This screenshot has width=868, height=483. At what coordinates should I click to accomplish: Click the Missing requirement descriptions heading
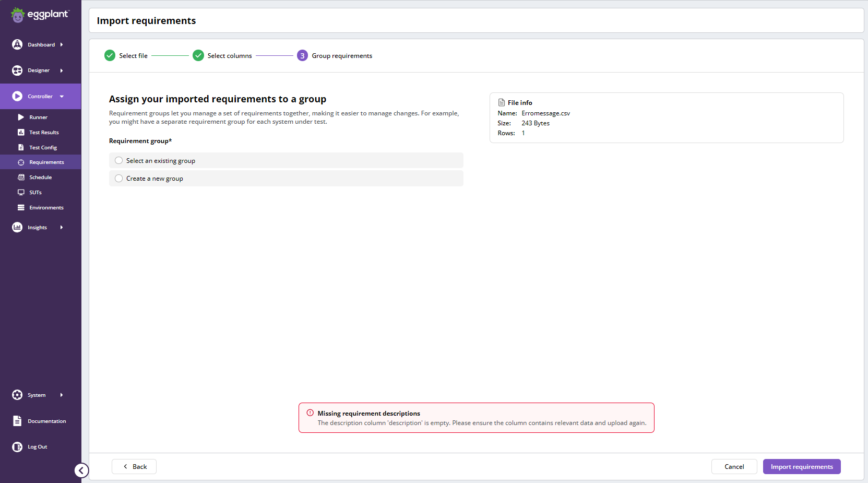[368, 413]
